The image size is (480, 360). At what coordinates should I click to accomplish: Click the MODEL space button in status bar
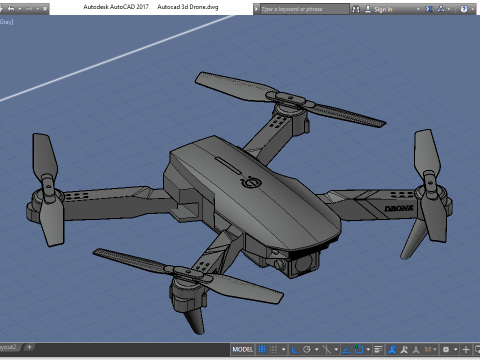(x=242, y=349)
